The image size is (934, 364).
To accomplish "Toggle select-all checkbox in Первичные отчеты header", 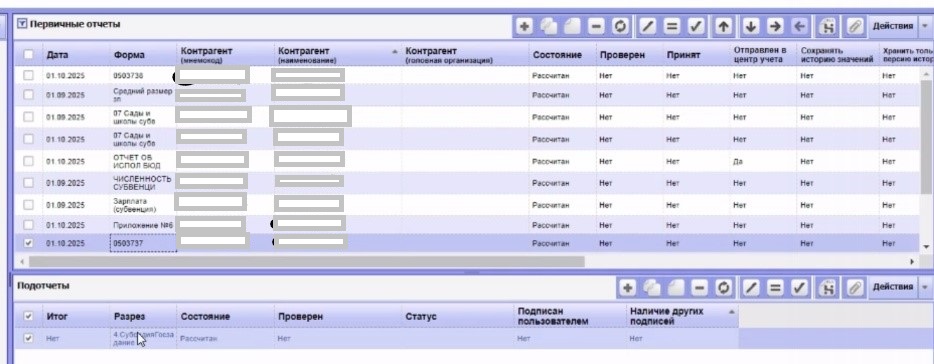I will [x=28, y=55].
